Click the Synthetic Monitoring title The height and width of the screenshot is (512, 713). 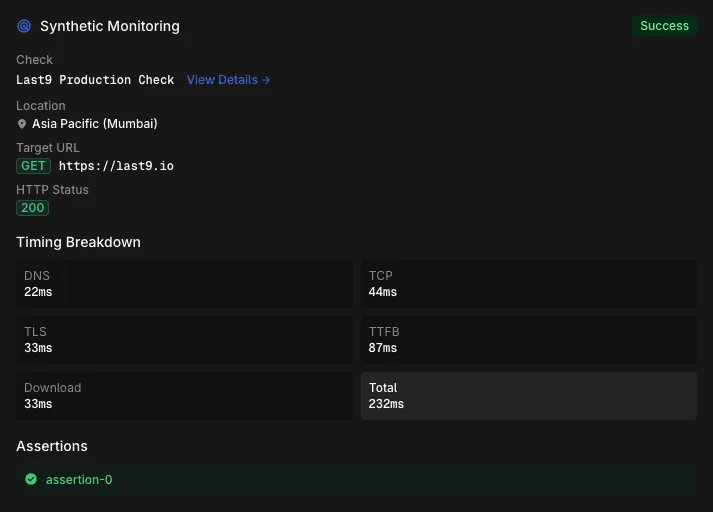[110, 26]
